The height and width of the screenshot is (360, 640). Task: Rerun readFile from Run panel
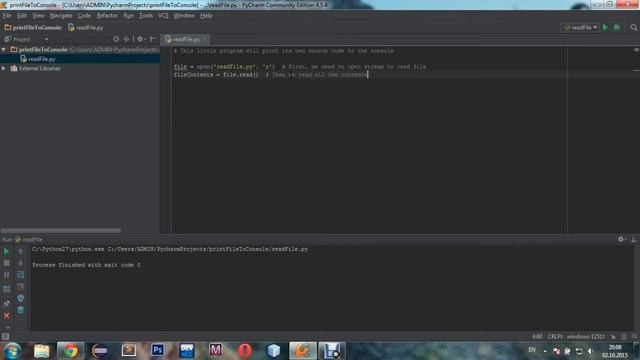point(6,251)
